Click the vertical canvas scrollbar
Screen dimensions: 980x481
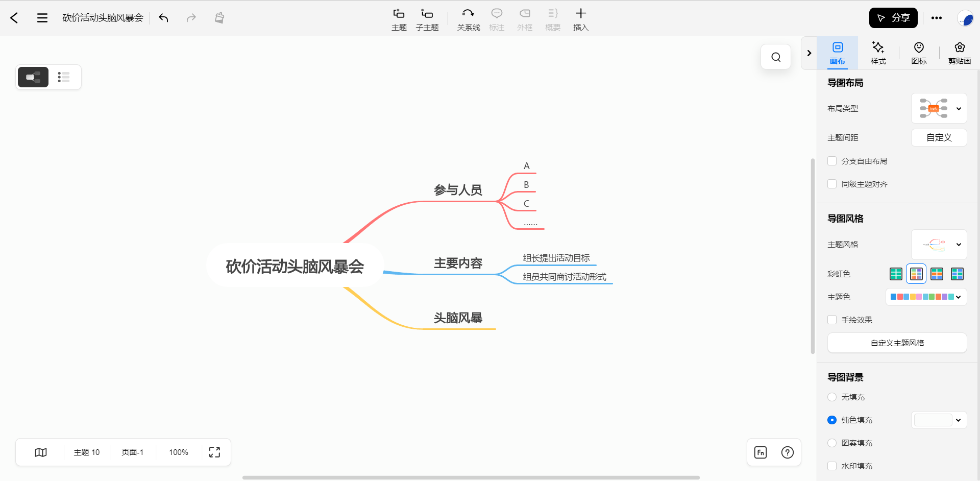[813, 255]
